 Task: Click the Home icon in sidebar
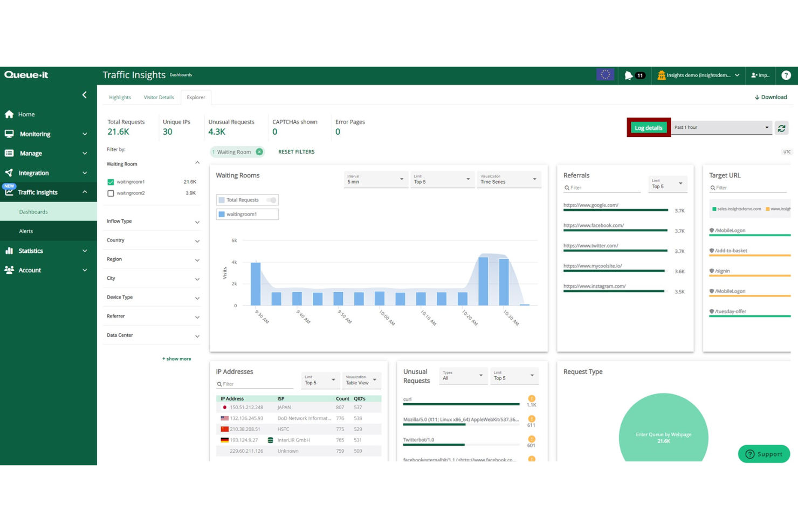tap(9, 114)
